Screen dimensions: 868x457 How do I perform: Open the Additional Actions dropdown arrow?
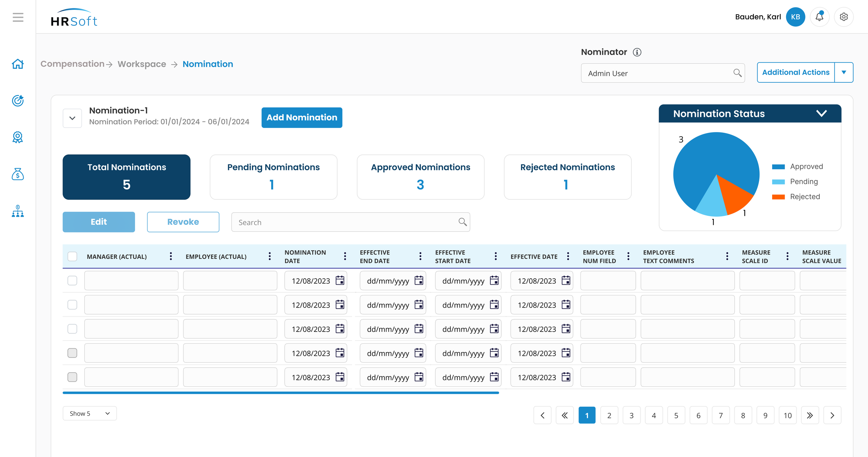[844, 72]
